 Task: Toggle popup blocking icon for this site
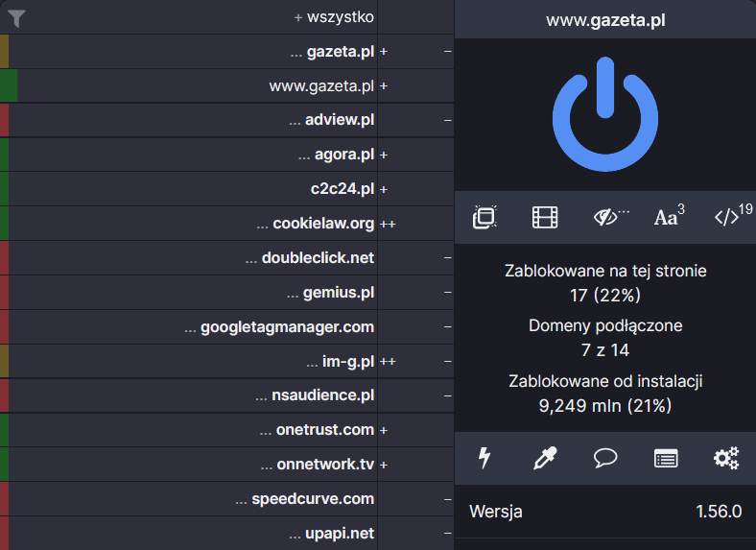[x=484, y=217]
